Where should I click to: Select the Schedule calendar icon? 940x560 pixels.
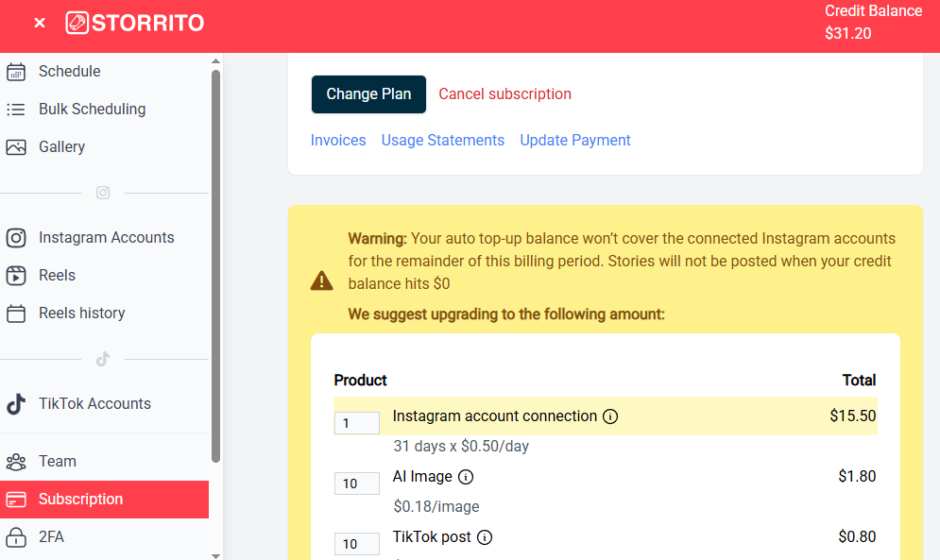16,71
